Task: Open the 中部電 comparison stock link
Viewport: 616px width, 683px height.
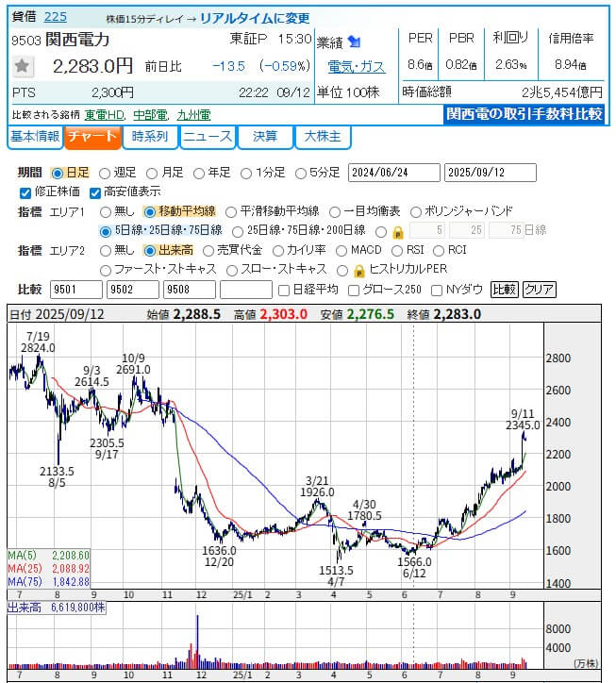Action: (150, 115)
